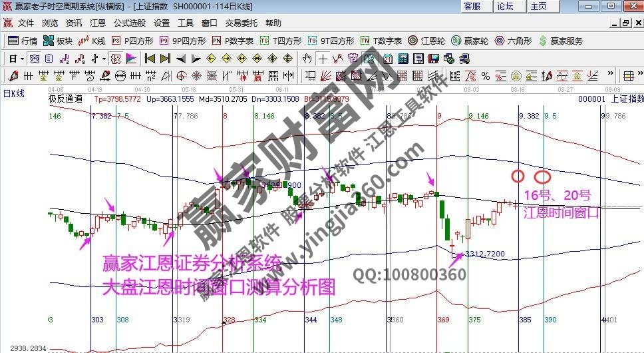The height and width of the screenshot is (353, 644).
Task: Toggle the T数字表 number table
Action: coord(381,41)
